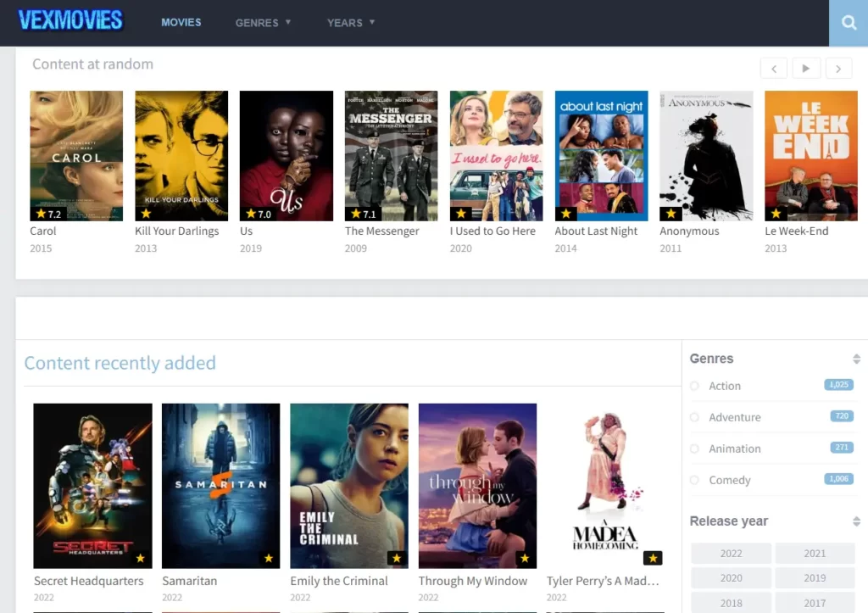Click the Adventure count badge 720
This screenshot has width=868, height=613.
pos(842,415)
